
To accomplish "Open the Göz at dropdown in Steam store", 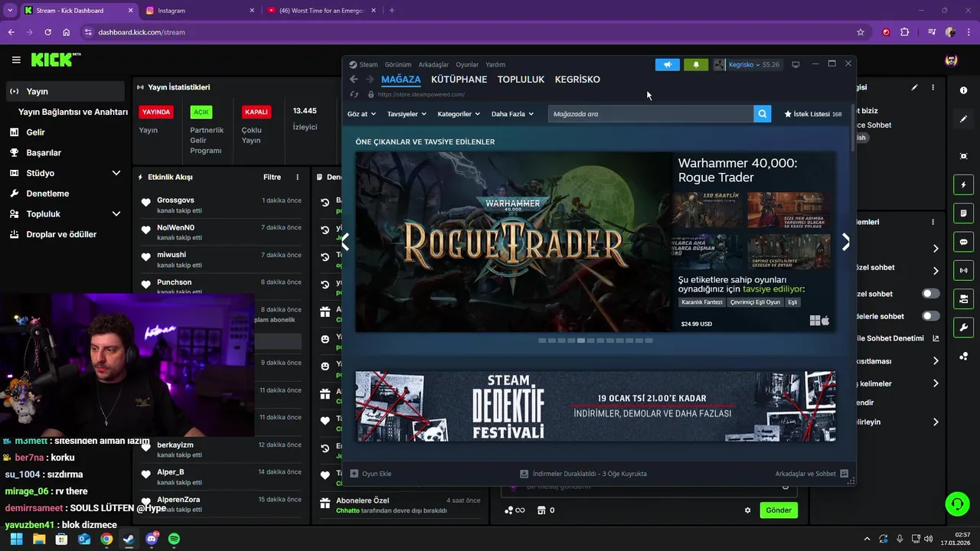I will 361,114.
